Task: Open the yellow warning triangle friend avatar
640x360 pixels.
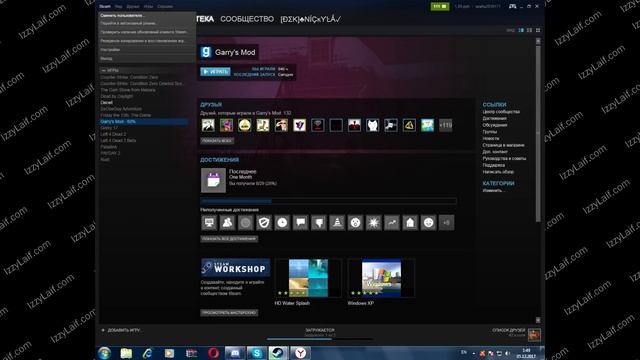Action: point(409,125)
